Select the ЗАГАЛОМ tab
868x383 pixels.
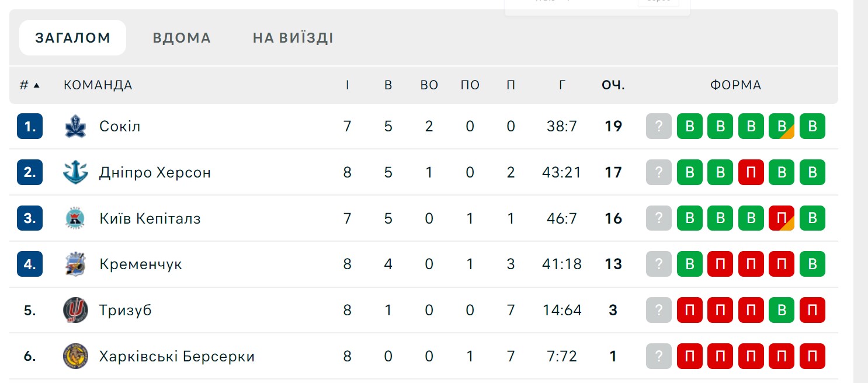tap(72, 38)
